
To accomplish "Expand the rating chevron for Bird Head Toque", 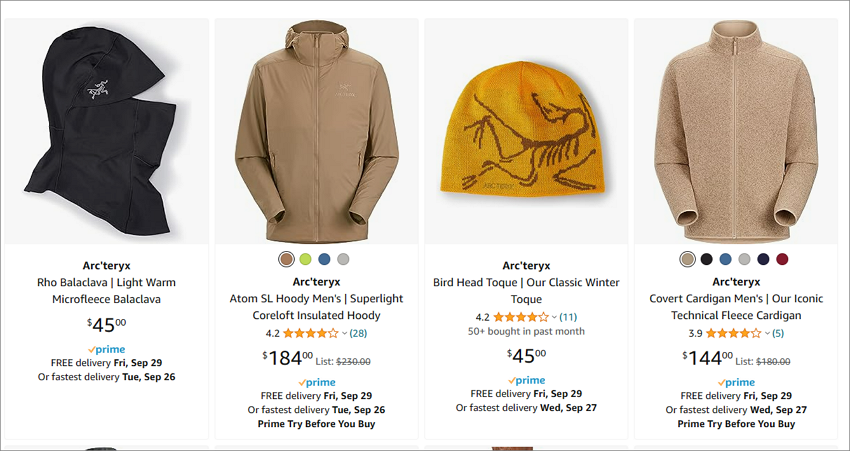I will tap(554, 317).
